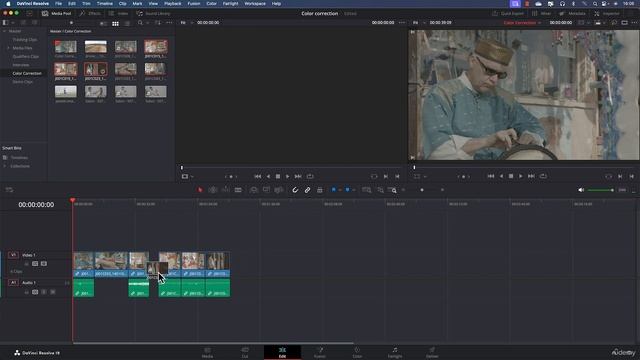Lock the Video 1 track
640x360 pixels.
27,264
